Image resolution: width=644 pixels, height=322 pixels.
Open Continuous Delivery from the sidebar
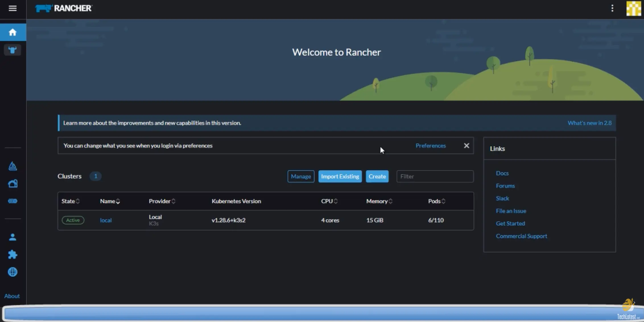pyautogui.click(x=13, y=183)
